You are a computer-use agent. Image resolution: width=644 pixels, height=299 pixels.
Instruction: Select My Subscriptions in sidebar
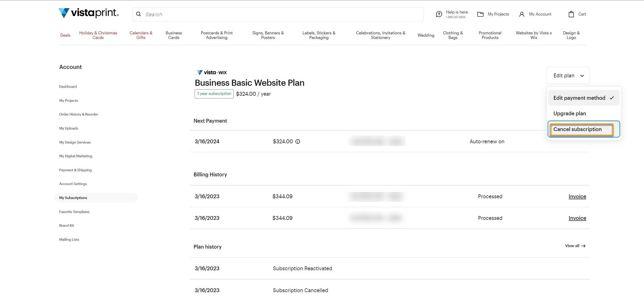[x=96, y=198]
